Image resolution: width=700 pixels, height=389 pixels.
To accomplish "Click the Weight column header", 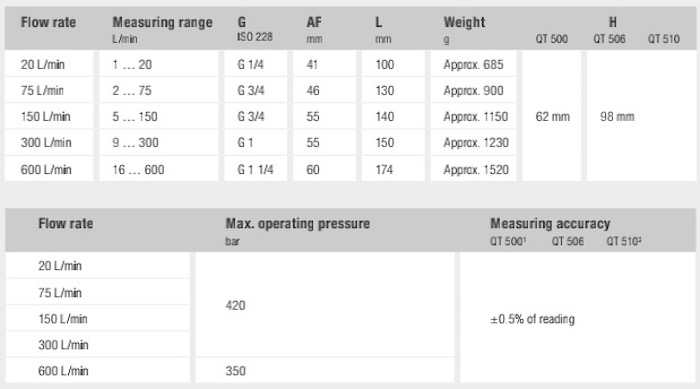I will coord(464,22).
